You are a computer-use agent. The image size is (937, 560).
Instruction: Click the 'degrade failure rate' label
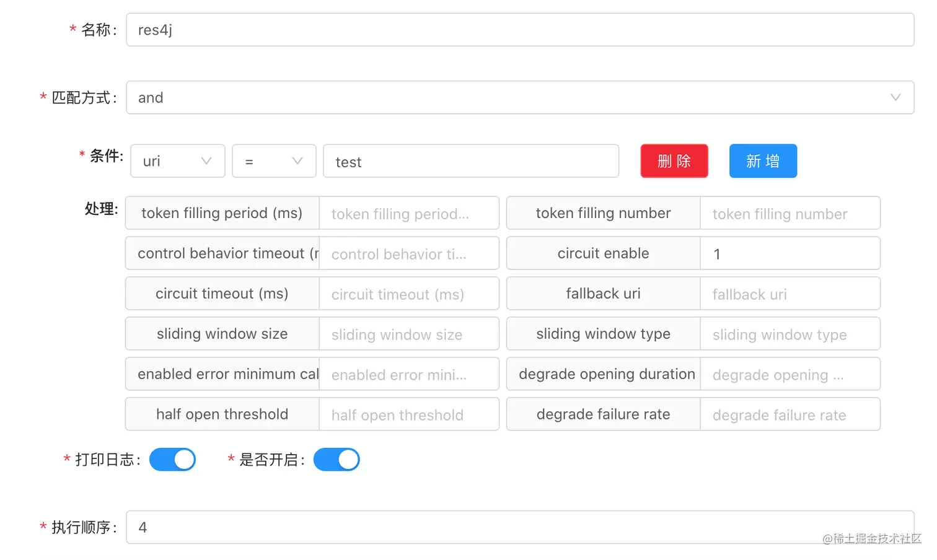pos(603,414)
